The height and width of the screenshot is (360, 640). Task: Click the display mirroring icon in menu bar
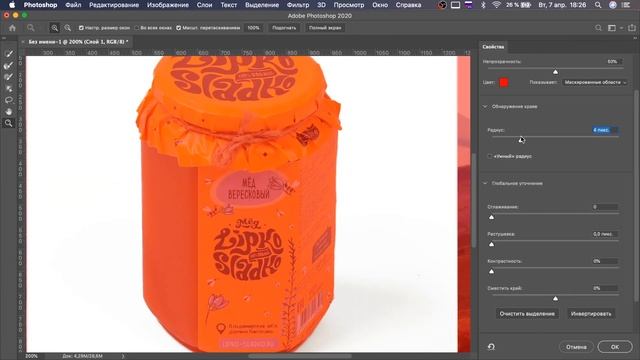click(456, 5)
